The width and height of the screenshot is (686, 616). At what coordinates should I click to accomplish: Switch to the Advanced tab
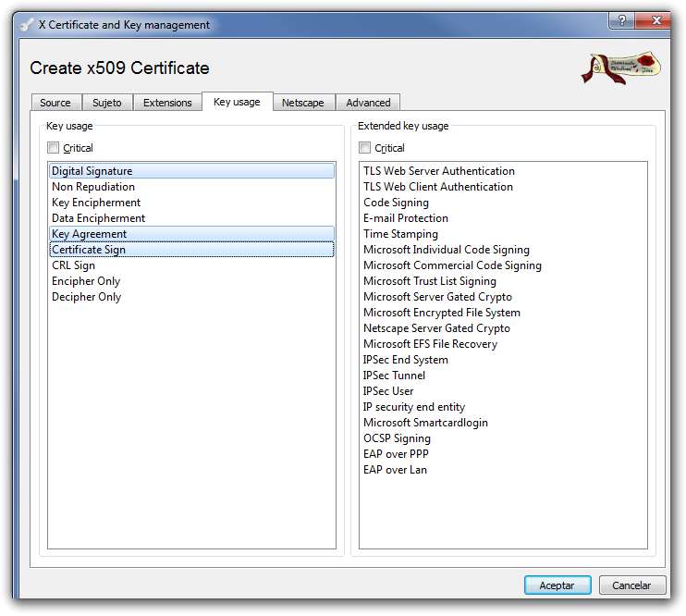(368, 103)
